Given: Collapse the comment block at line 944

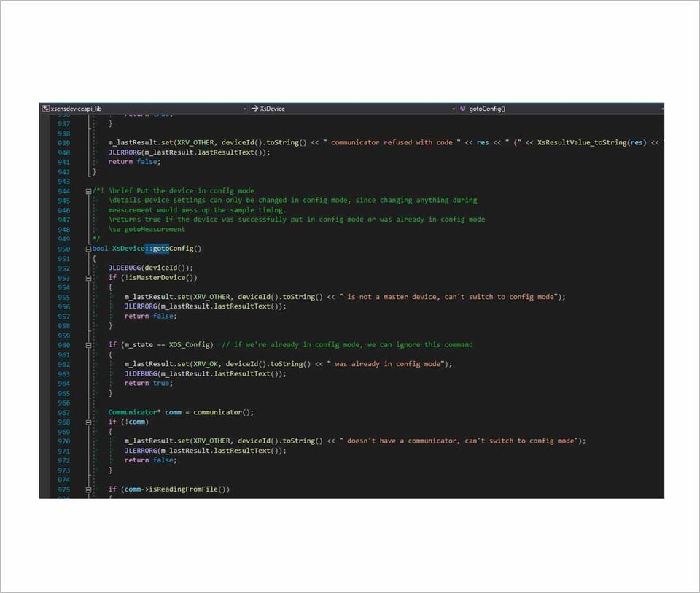Looking at the screenshot, I should 87,190.
